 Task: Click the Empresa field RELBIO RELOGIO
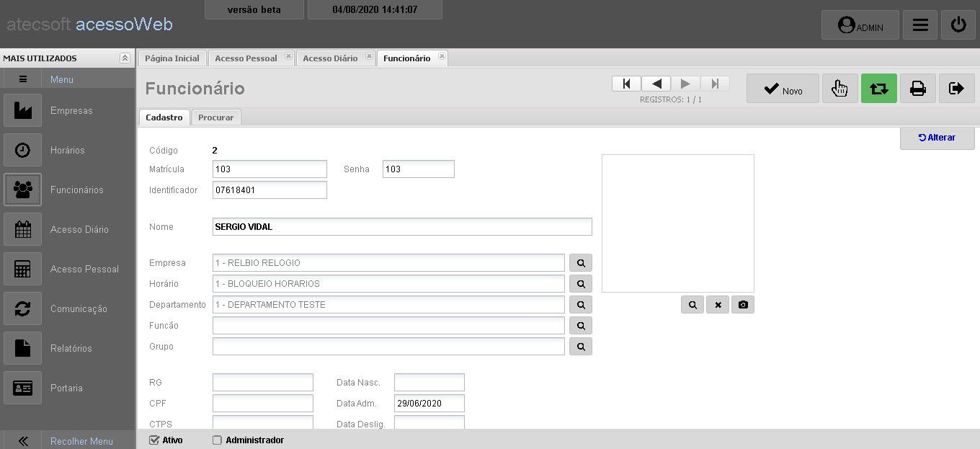pyautogui.click(x=388, y=263)
